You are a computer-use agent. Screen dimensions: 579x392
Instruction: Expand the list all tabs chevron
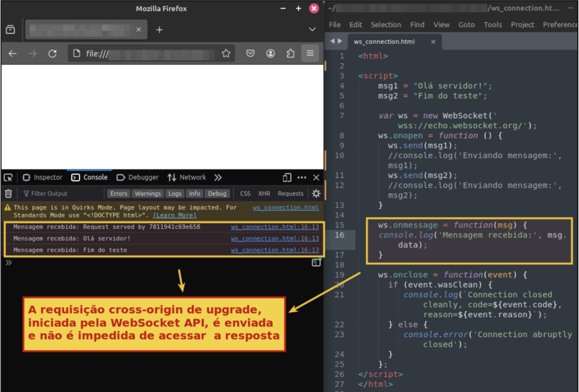pyautogui.click(x=312, y=29)
